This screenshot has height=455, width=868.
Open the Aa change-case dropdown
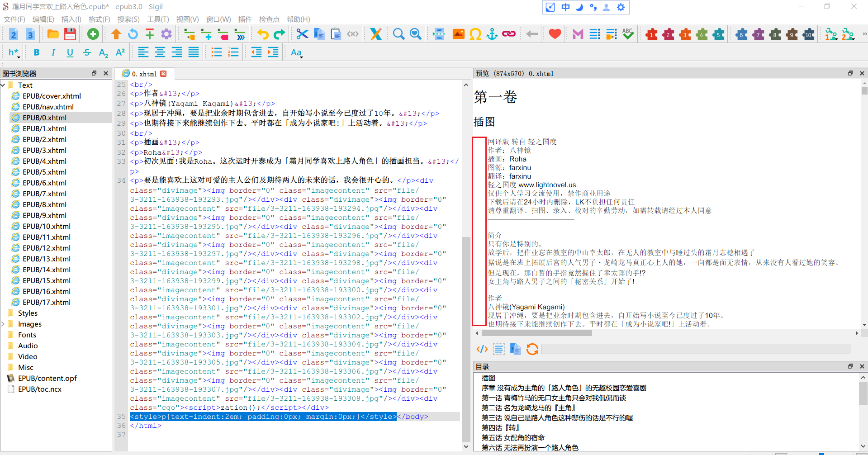point(296,52)
